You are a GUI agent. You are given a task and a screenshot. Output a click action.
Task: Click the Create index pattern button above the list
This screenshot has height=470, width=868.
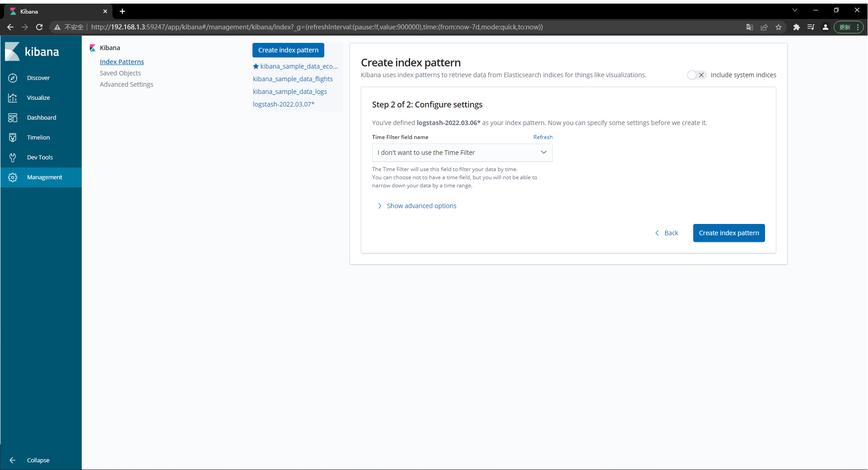click(x=288, y=50)
